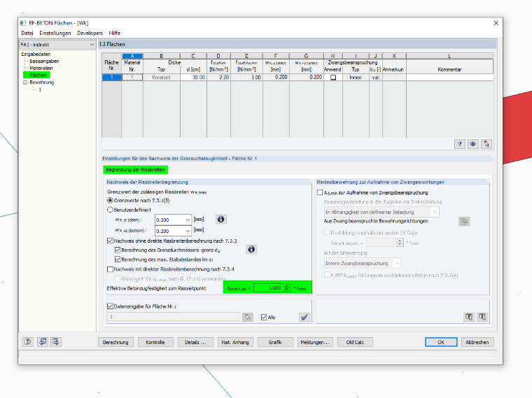532x398 pixels.
Task: Click the disabled fct,eff,As,min spinner arrows
Action: [399, 243]
